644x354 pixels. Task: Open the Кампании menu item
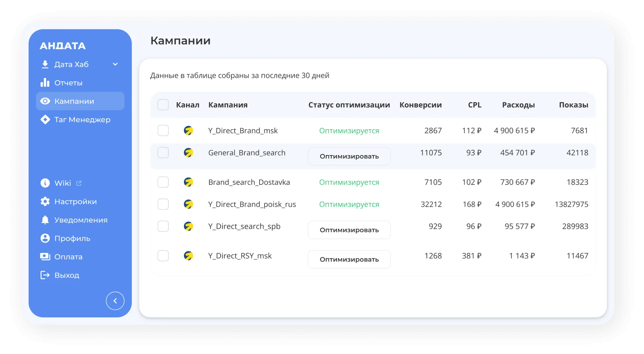coord(80,101)
